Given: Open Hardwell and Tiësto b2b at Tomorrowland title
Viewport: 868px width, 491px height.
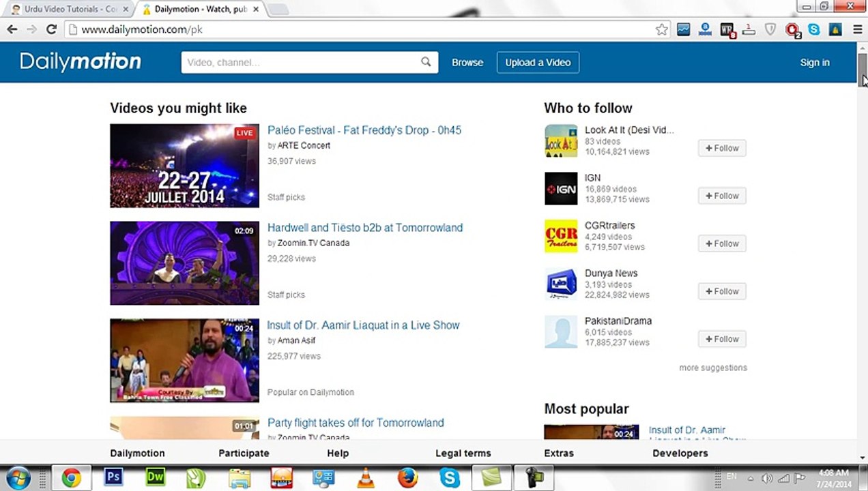Looking at the screenshot, I should click(x=365, y=228).
